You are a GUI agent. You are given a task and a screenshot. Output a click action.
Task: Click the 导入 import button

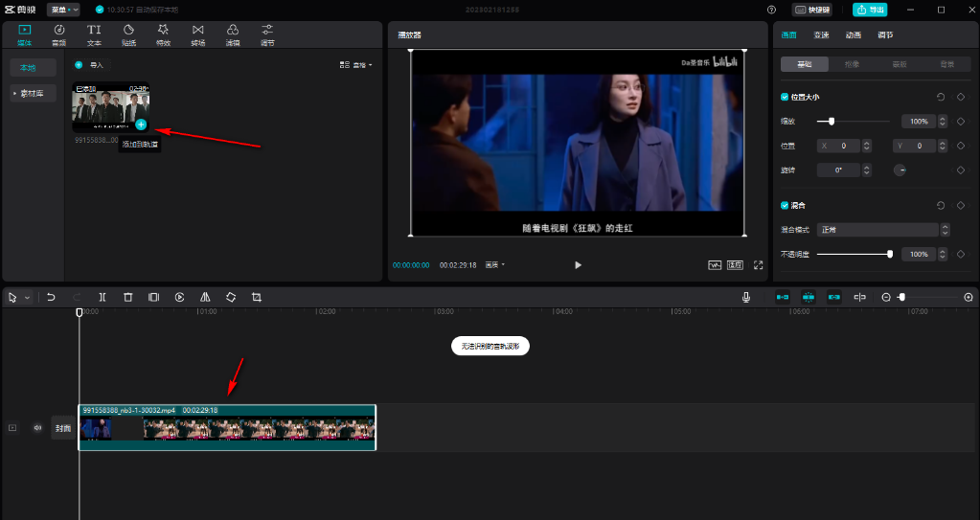tap(90, 65)
